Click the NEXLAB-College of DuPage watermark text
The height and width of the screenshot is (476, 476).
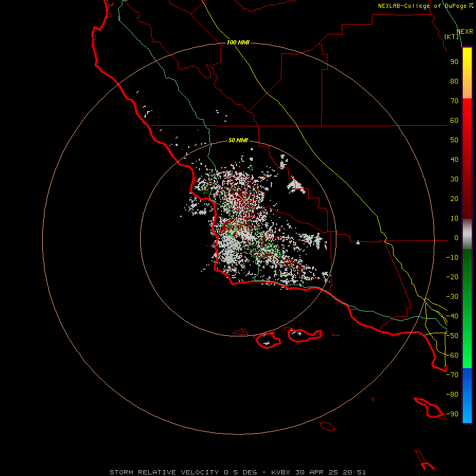pyautogui.click(x=425, y=6)
